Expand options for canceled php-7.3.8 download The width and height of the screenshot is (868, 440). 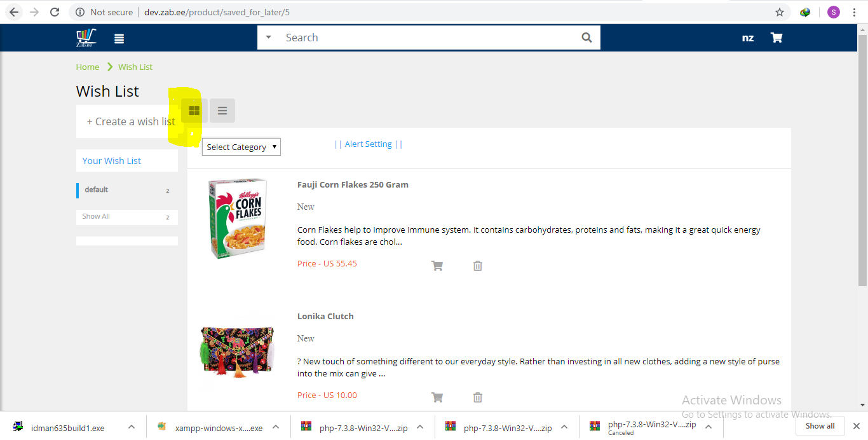[x=709, y=427]
